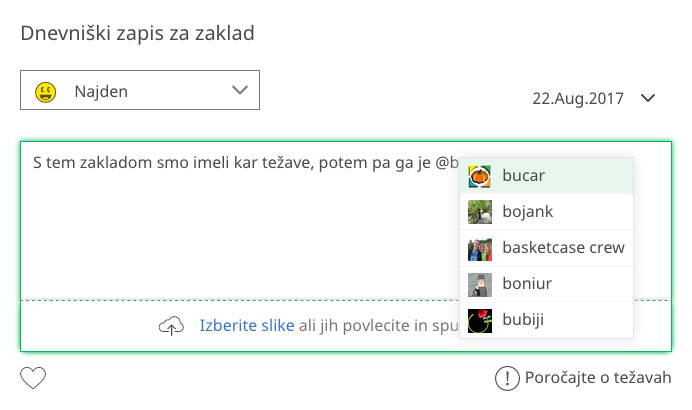Click the Izberite slike link
This screenshot has width=692, height=410.
(247, 326)
